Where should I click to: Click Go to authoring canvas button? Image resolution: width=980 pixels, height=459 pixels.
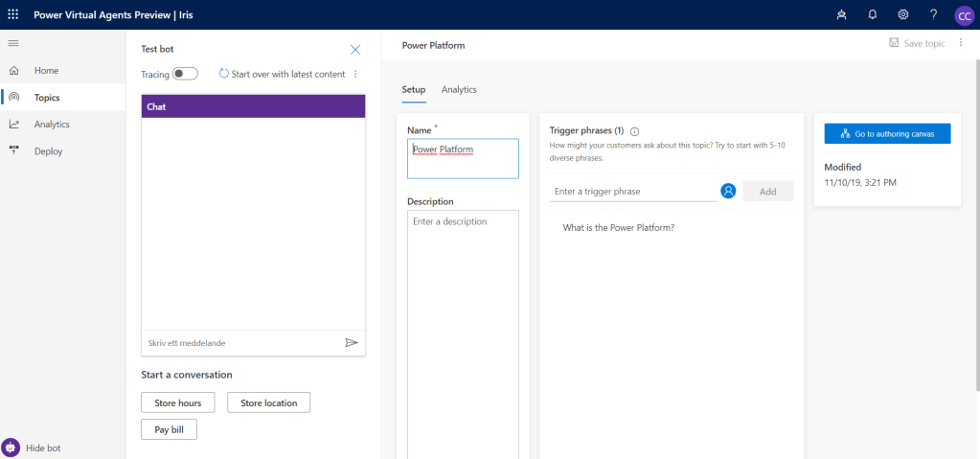click(887, 134)
